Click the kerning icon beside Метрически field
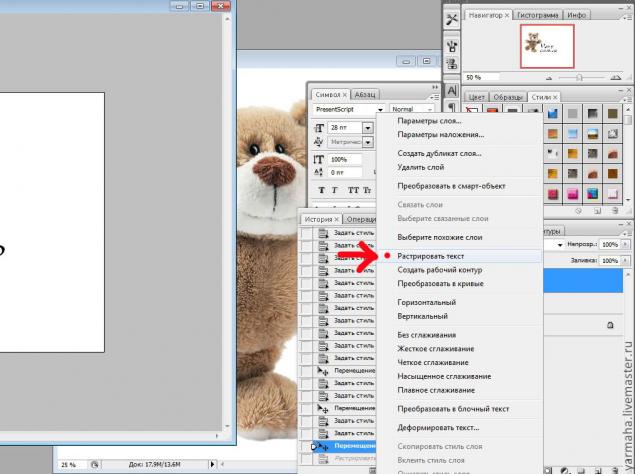Image resolution: width=635 pixels, height=474 pixels. point(319,142)
